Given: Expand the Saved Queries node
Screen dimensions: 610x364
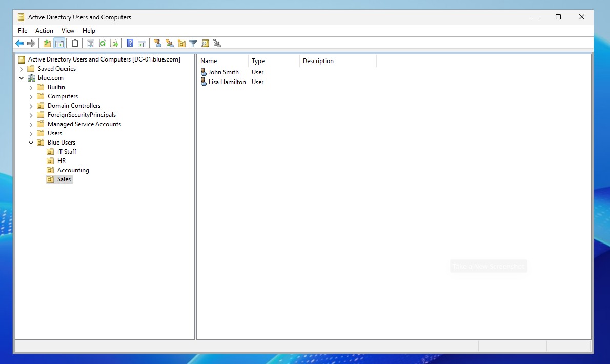Looking at the screenshot, I should [22, 69].
